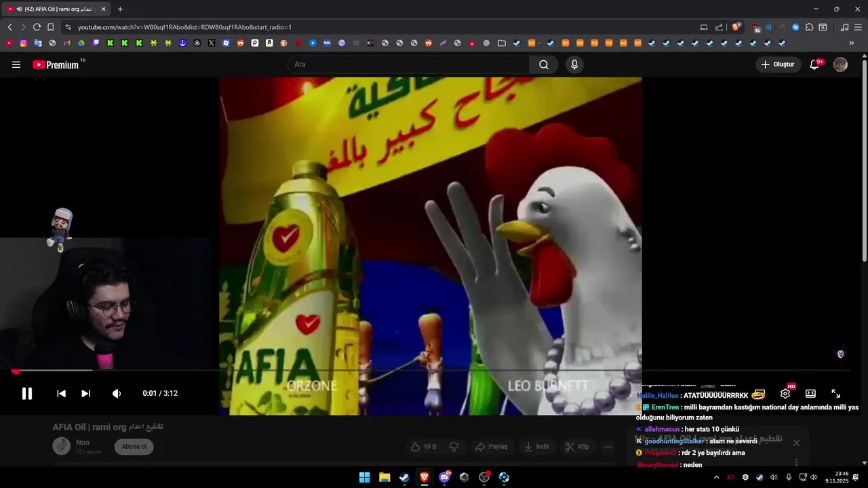The height and width of the screenshot is (488, 868).
Task: Create a clip via Klip
Action: coord(578,447)
